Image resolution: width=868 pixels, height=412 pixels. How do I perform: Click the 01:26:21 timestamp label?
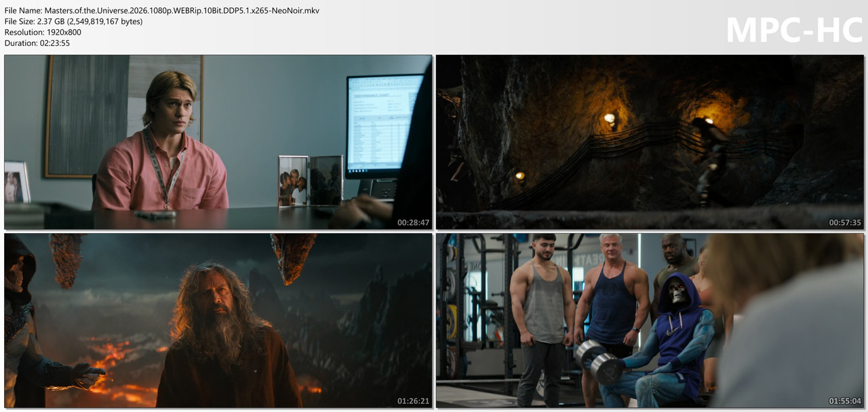coord(413,400)
